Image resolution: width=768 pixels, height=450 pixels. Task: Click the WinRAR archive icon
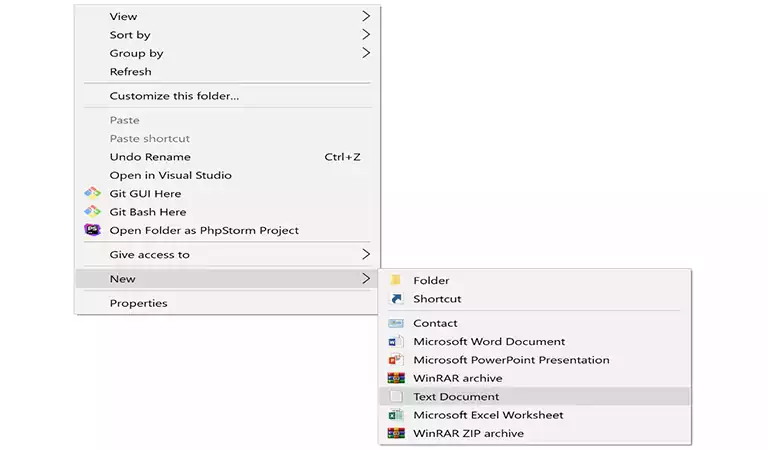click(x=396, y=378)
